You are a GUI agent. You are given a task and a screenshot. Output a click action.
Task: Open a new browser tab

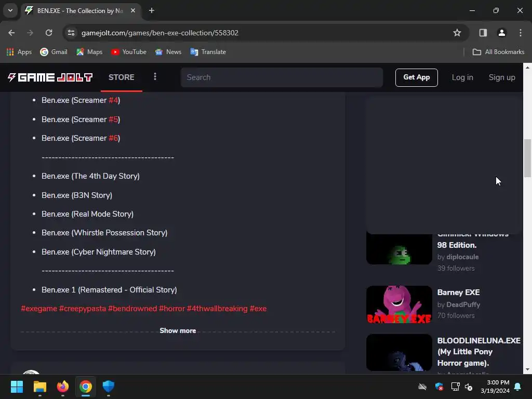tap(152, 10)
